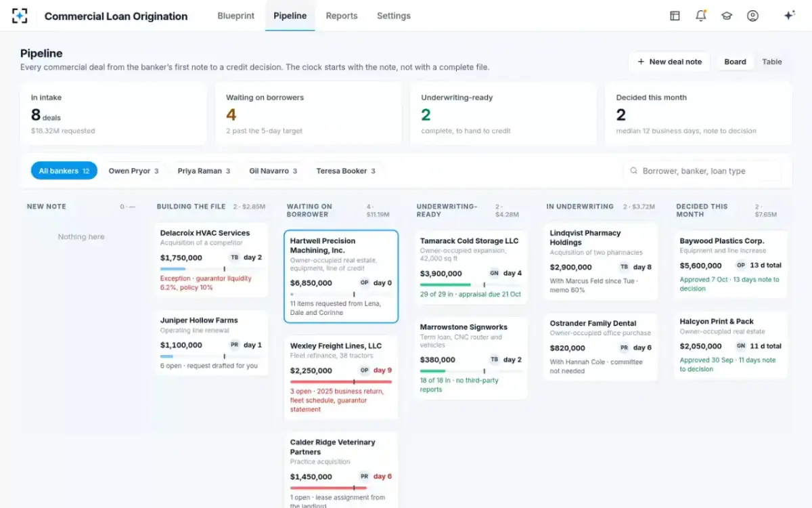Filter the pipeline by Teresa Booker
This screenshot has height=508, width=812.
click(x=345, y=171)
